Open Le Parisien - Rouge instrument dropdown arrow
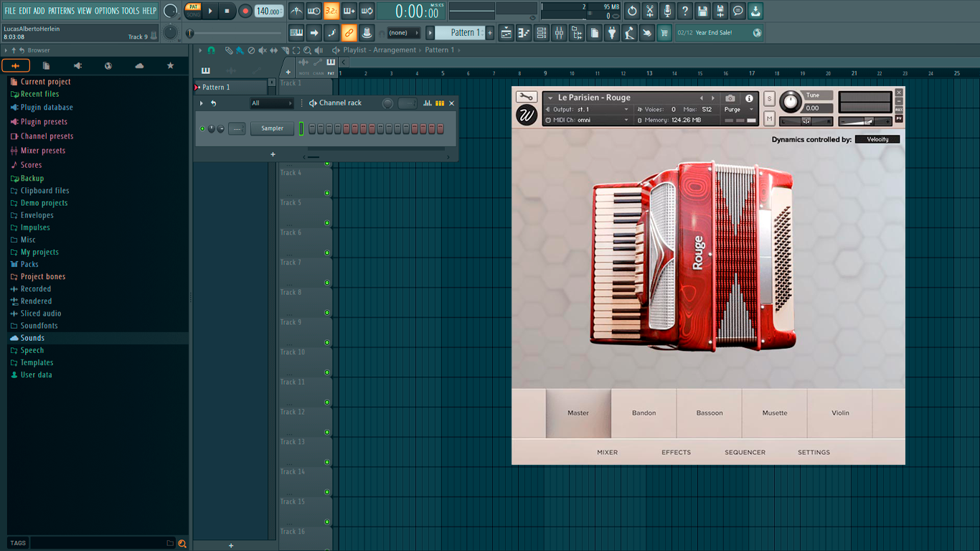 point(550,98)
